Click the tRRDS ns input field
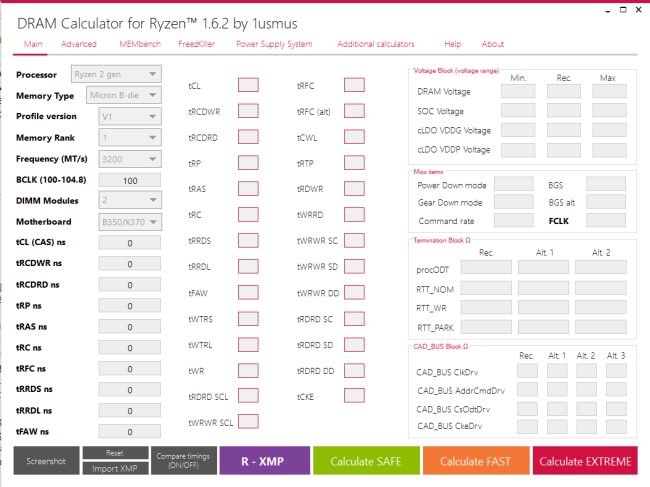650x487 pixels. (x=130, y=390)
